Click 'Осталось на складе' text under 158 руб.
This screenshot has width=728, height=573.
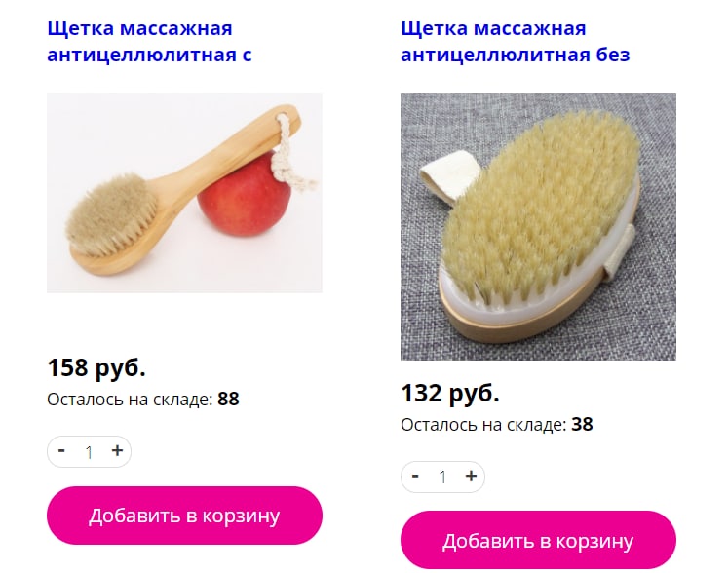pyautogui.click(x=130, y=400)
